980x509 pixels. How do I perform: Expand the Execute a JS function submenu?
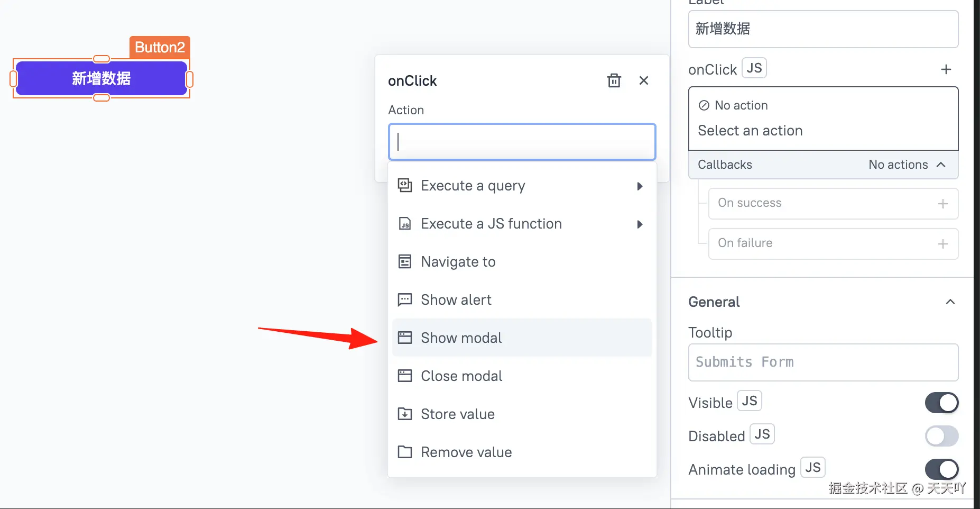640,224
